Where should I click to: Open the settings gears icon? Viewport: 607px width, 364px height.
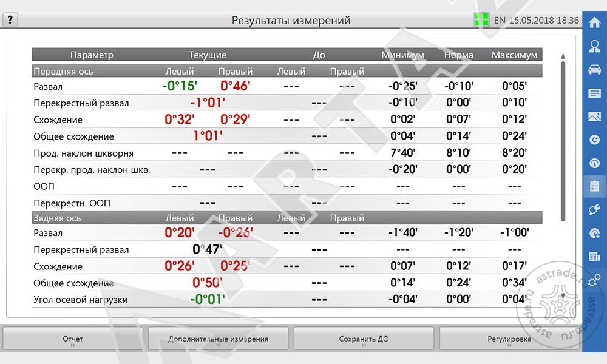(594, 279)
